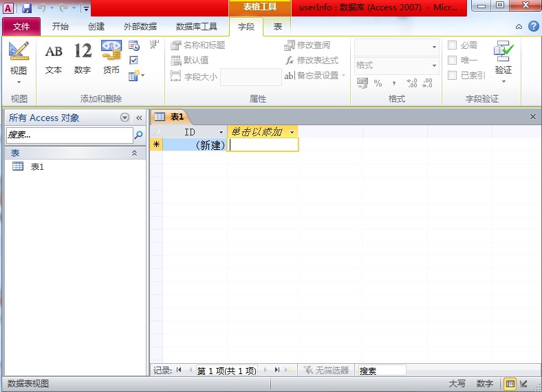Switch to the 开始 ribbon tab

tap(60, 27)
